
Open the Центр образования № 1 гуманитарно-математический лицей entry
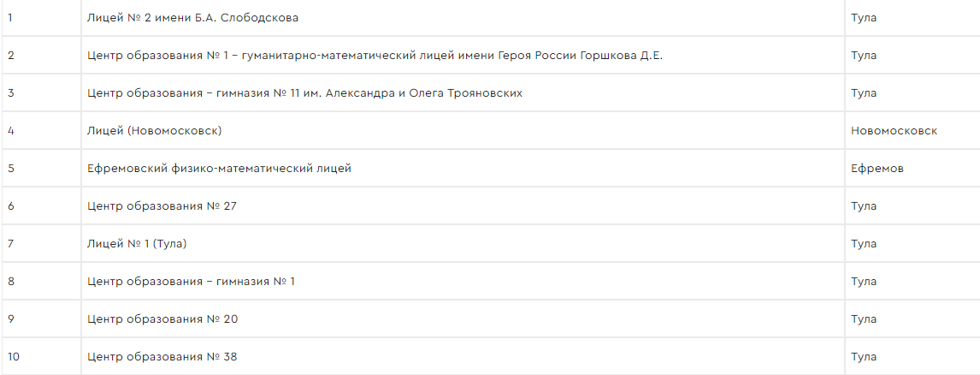coord(375,55)
